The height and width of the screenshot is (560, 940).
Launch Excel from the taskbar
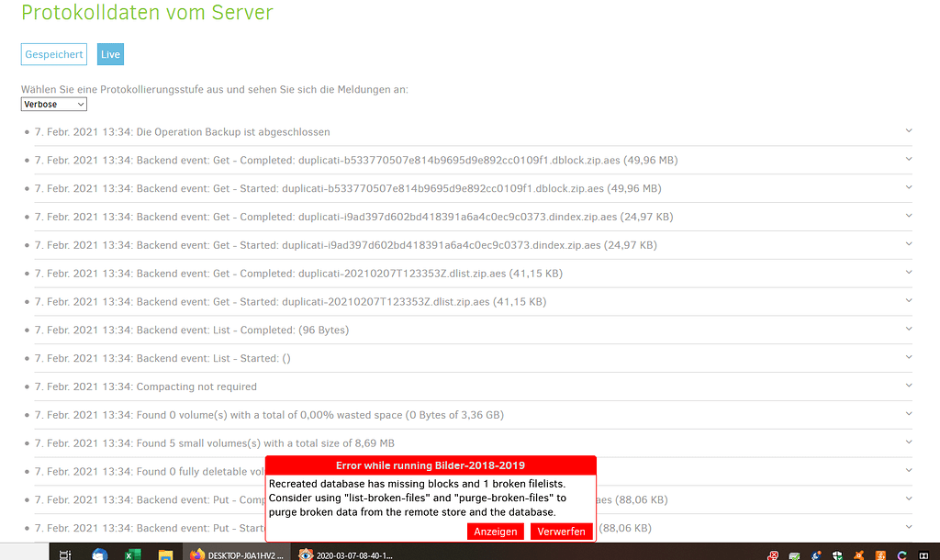pos(131,554)
